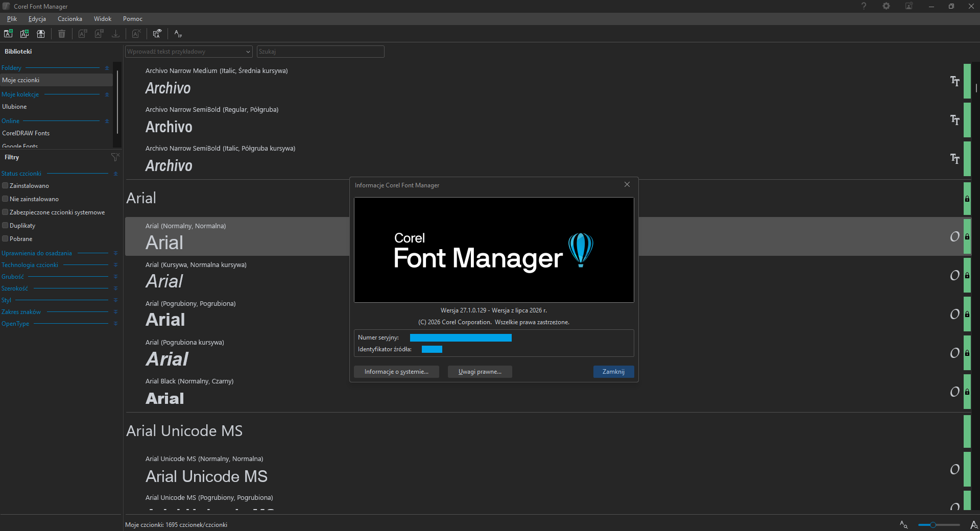Click the Arial Unicode MS family heading
Screen dimensions: 980x531
coord(184,431)
